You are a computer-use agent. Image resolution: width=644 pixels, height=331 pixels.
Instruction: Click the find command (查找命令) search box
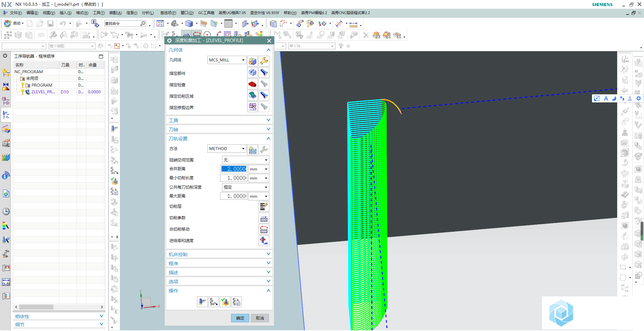[125, 23]
